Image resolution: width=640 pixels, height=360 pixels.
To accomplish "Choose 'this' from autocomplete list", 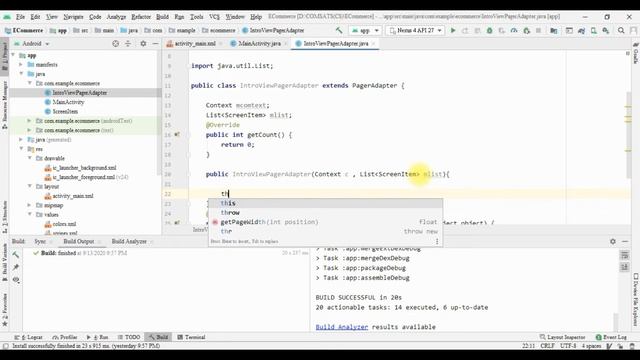I will click(325, 203).
